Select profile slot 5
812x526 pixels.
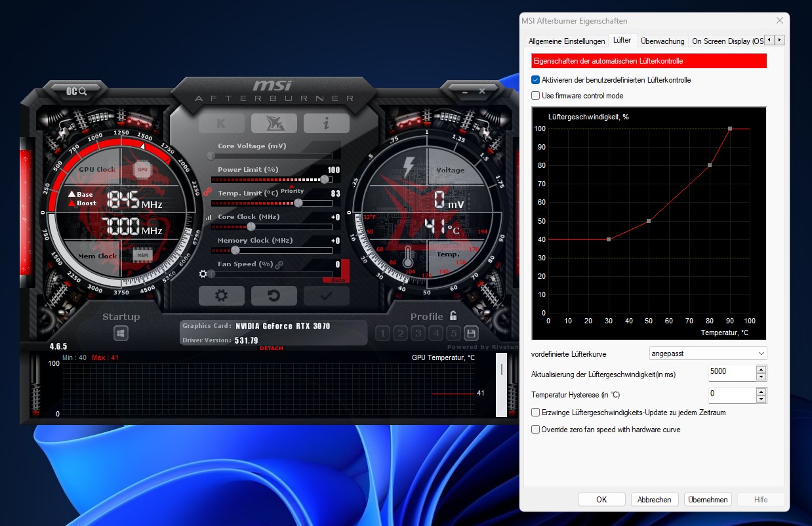pyautogui.click(x=453, y=333)
